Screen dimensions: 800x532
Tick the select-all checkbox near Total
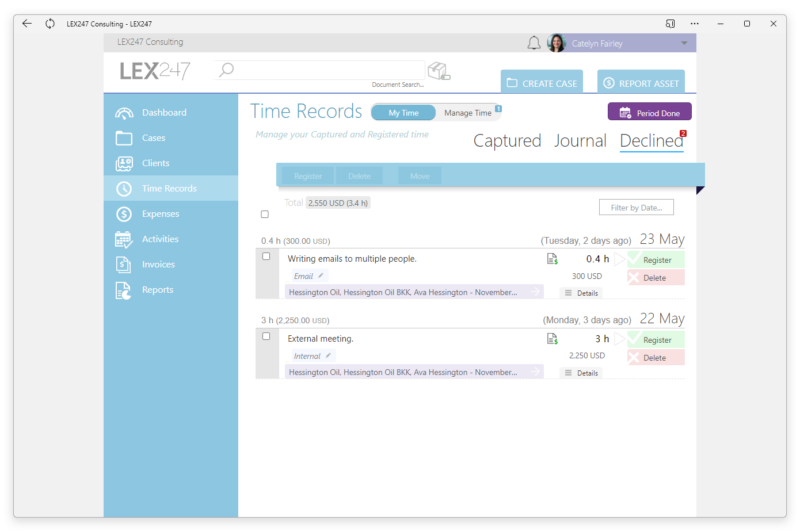pos(265,215)
